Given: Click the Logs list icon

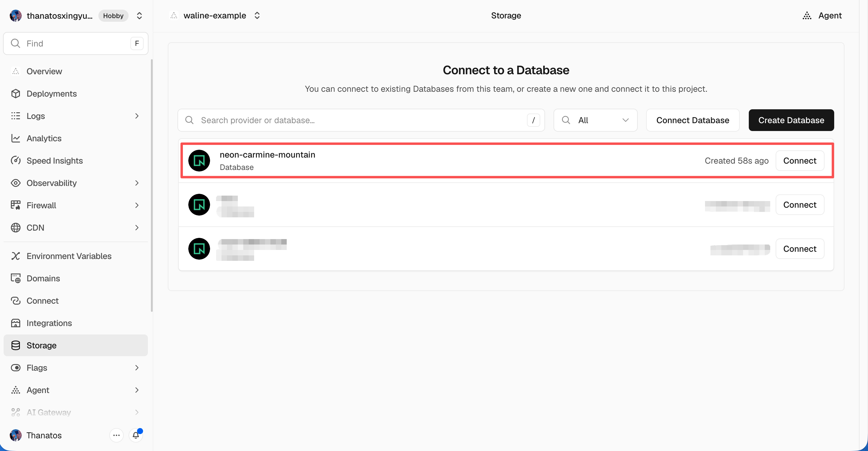Looking at the screenshot, I should click(x=15, y=116).
